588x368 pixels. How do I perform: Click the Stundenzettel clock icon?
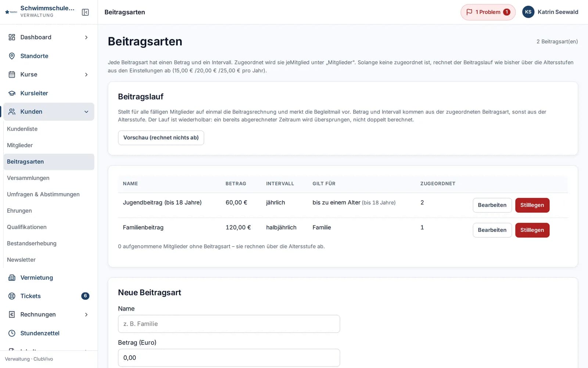tap(12, 333)
